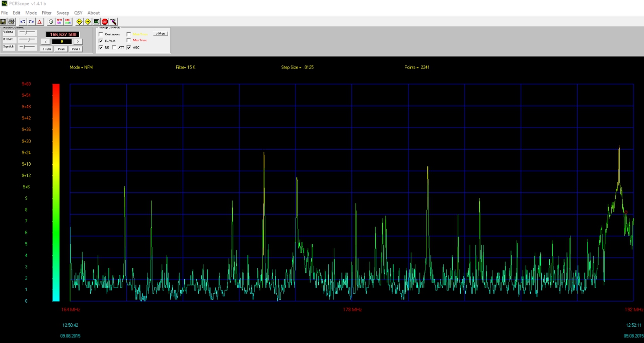Open the Filter menu
This screenshot has width=644, height=343.
tap(47, 13)
